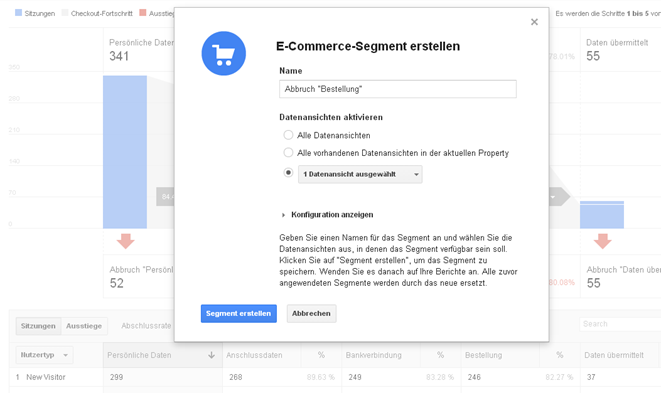Click the Abbrechen button
The image size is (661, 393).
click(312, 313)
